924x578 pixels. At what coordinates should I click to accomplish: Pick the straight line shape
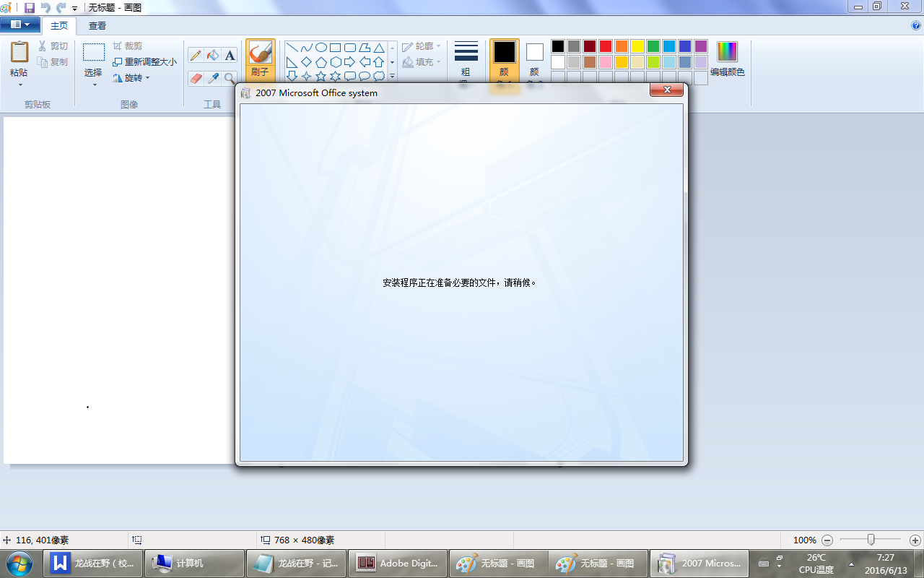tap(292, 48)
